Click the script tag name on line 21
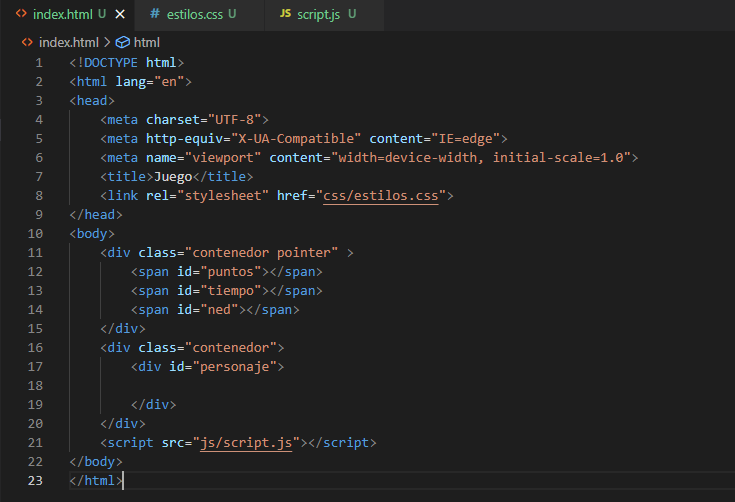 [130, 443]
